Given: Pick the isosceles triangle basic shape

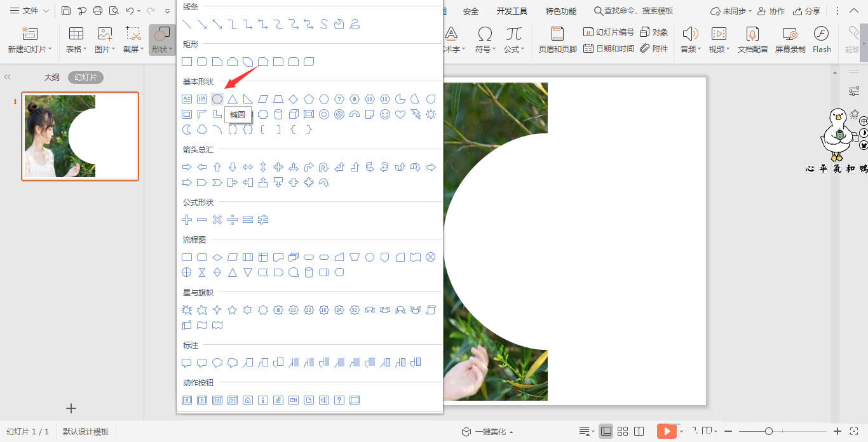Looking at the screenshot, I should (x=233, y=99).
